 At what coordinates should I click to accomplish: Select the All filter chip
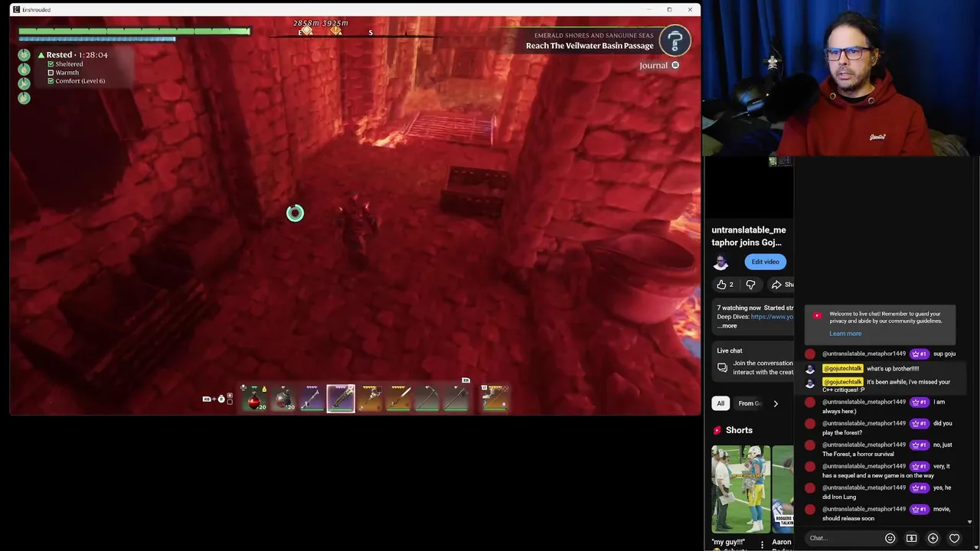[x=720, y=403]
